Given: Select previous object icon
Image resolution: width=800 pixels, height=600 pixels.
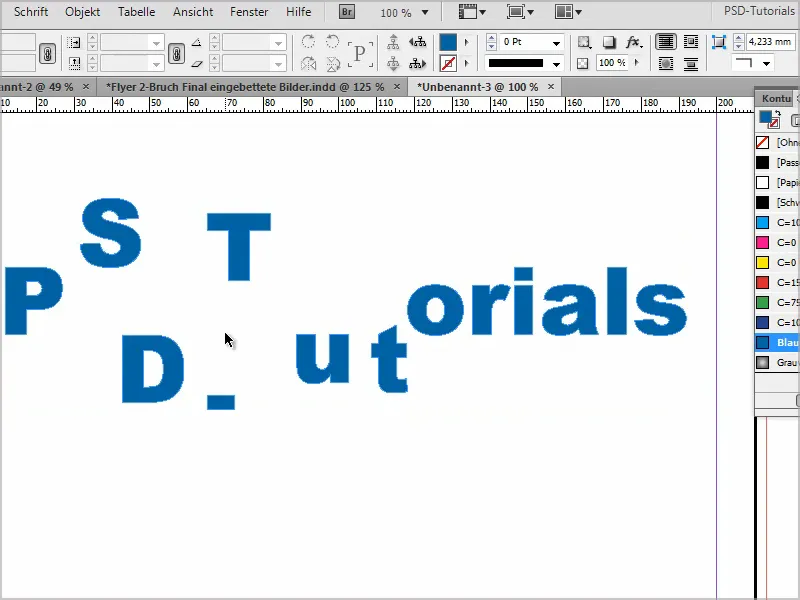Looking at the screenshot, I should pyautogui.click(x=417, y=42).
